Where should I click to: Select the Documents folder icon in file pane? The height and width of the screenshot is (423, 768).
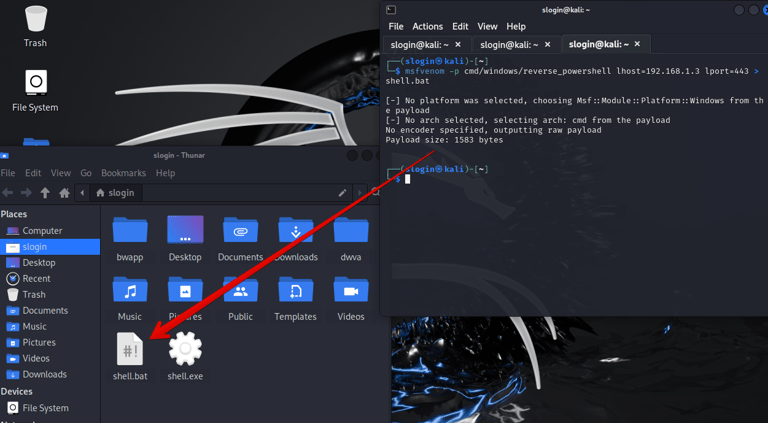240,230
